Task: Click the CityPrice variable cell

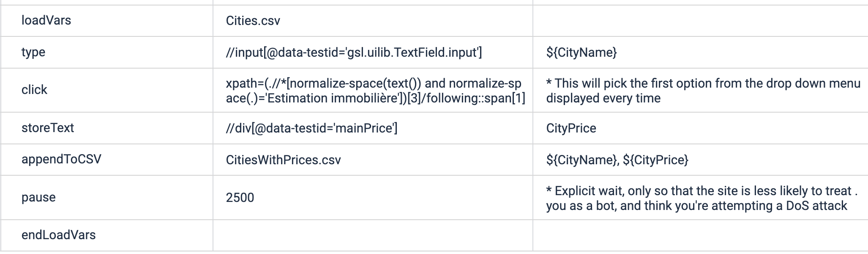Action: (x=571, y=128)
